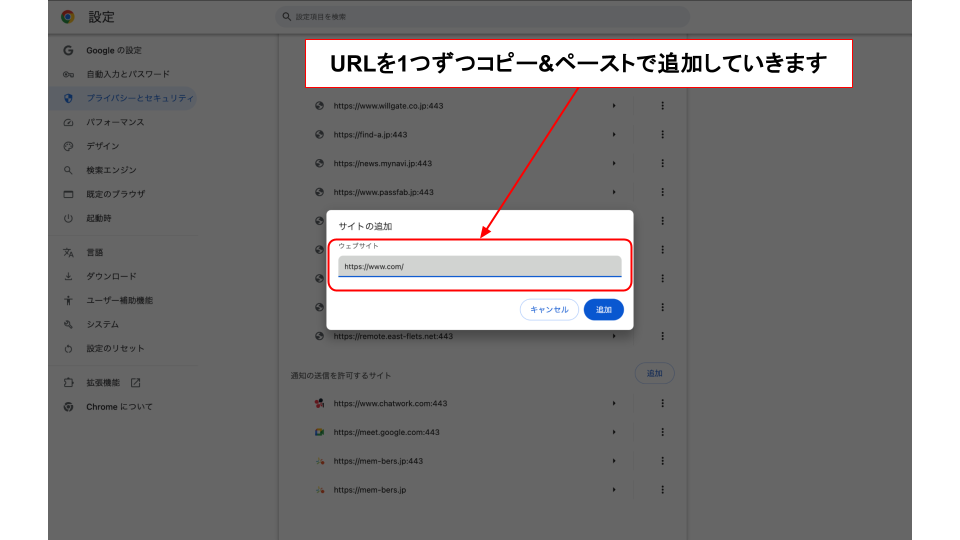Go to 検索エンジン in the sidebar
The height and width of the screenshot is (540, 960).
[x=111, y=170]
